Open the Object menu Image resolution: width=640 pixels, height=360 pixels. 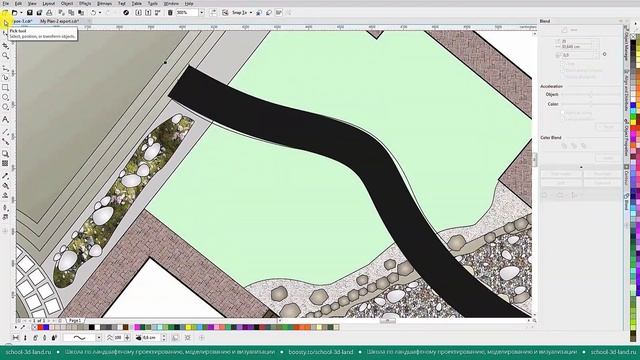point(67,3)
